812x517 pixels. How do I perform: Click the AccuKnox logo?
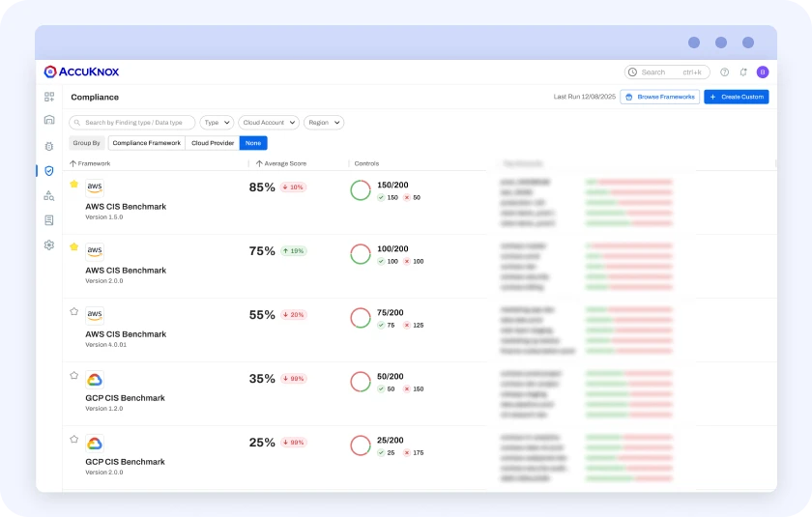81,72
